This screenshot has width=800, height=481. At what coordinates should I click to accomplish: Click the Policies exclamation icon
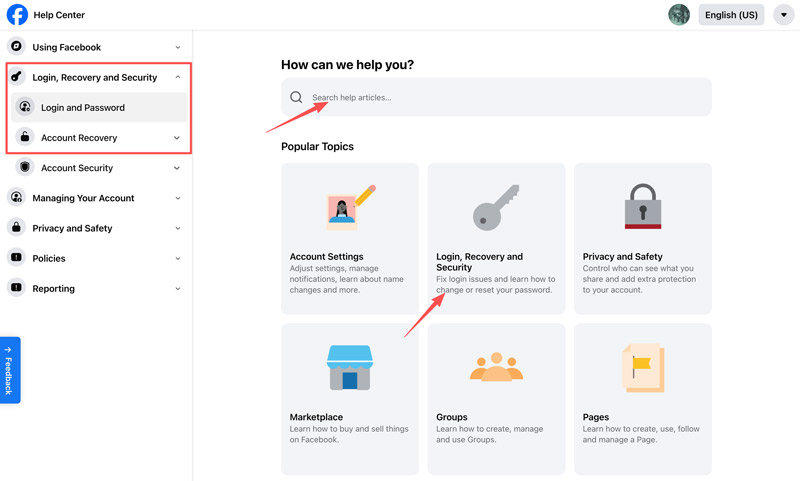16,257
